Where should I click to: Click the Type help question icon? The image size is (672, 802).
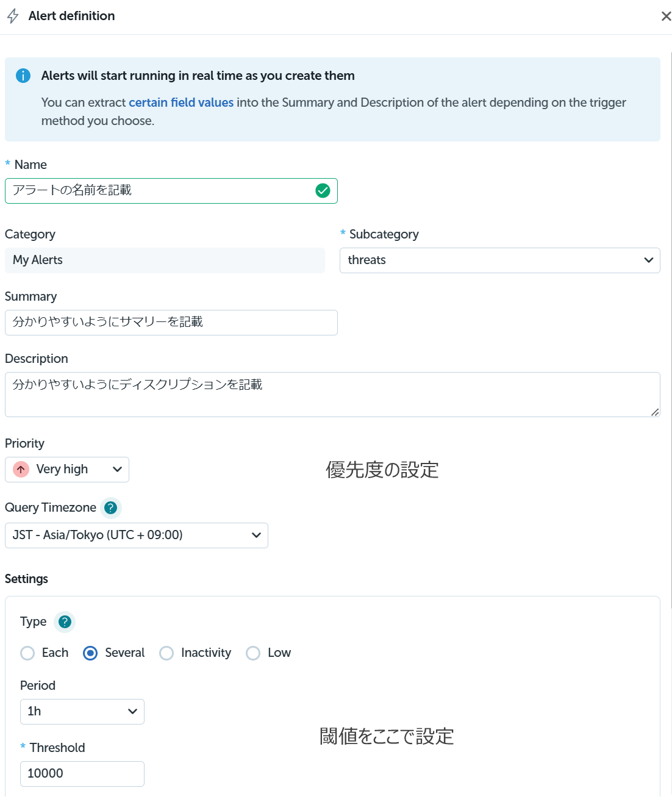[x=65, y=622]
